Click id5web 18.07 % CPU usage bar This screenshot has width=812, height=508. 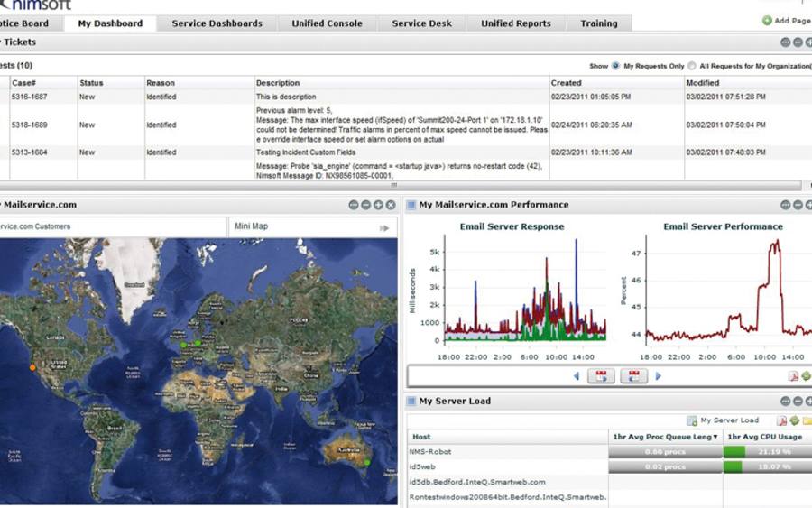768,466
